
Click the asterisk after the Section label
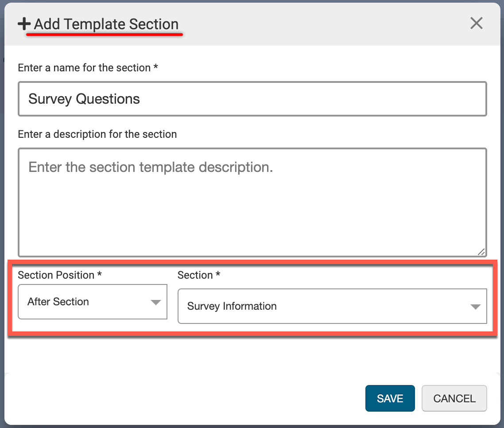tap(218, 275)
